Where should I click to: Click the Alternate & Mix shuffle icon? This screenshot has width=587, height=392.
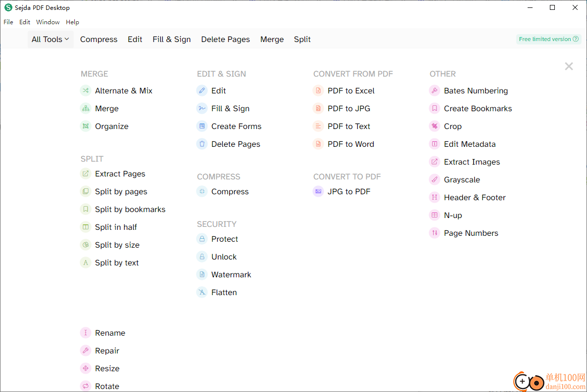coord(86,90)
